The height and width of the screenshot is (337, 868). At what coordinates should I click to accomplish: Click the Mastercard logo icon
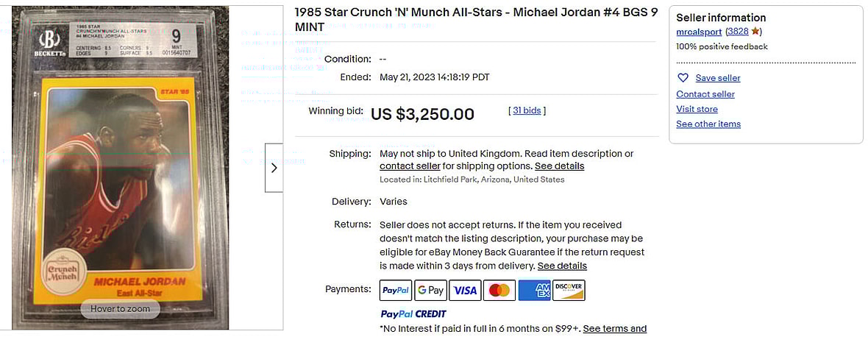(x=499, y=291)
